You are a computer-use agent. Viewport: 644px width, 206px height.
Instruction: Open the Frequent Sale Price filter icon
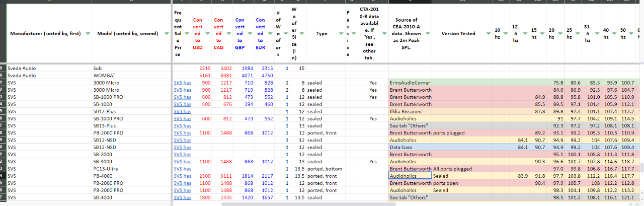(x=186, y=34)
